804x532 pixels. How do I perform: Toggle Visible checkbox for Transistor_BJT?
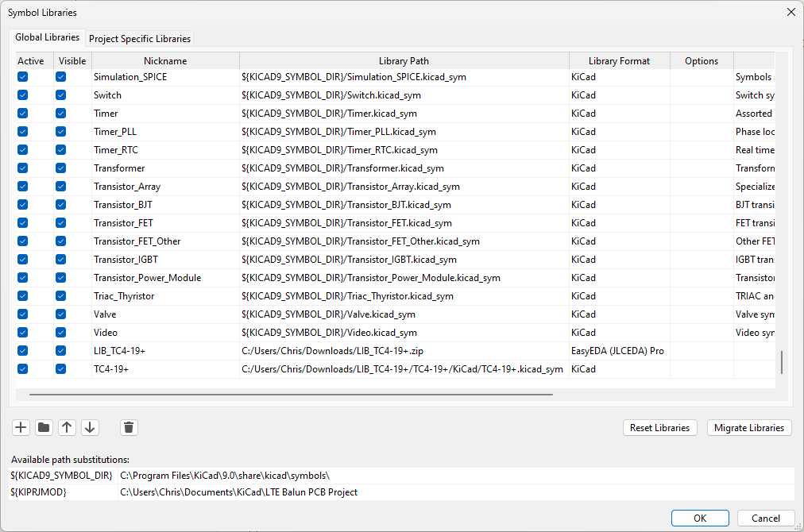(x=60, y=205)
